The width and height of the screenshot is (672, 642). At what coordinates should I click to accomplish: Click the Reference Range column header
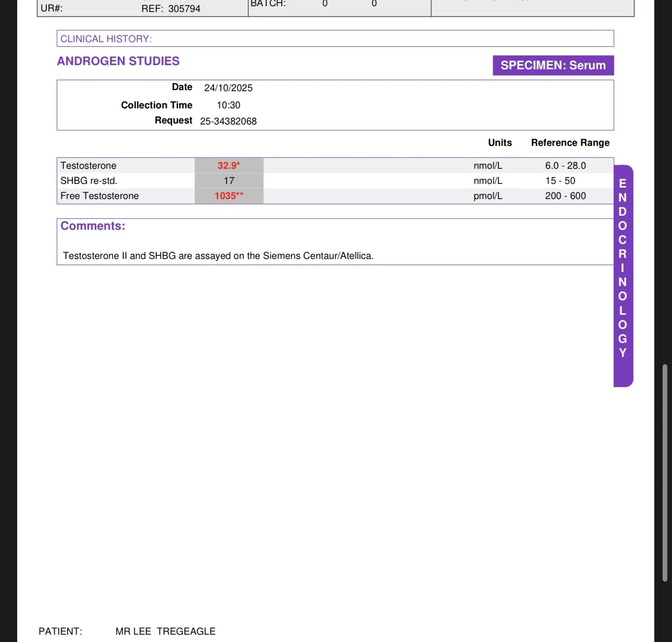point(570,143)
